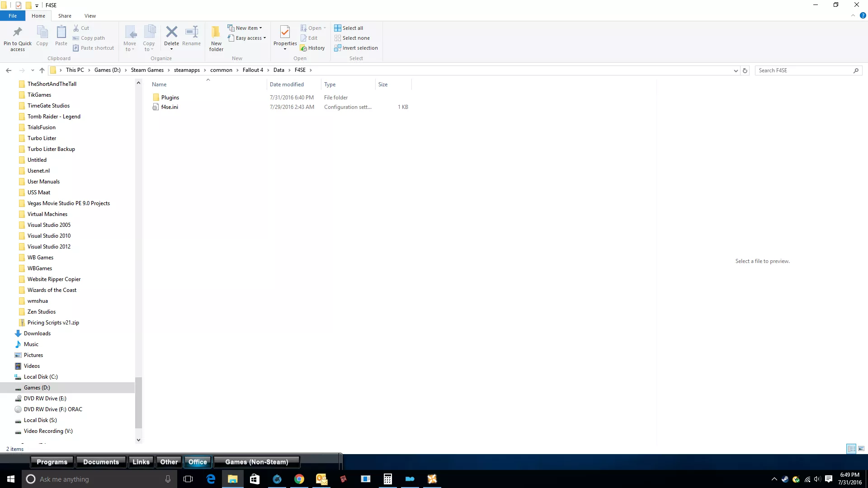Click Invert selection in ribbon
The width and height of the screenshot is (868, 488).
(356, 48)
